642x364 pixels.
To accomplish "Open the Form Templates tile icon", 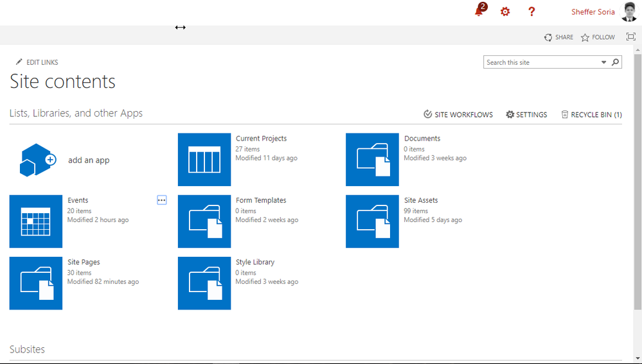I will point(204,221).
